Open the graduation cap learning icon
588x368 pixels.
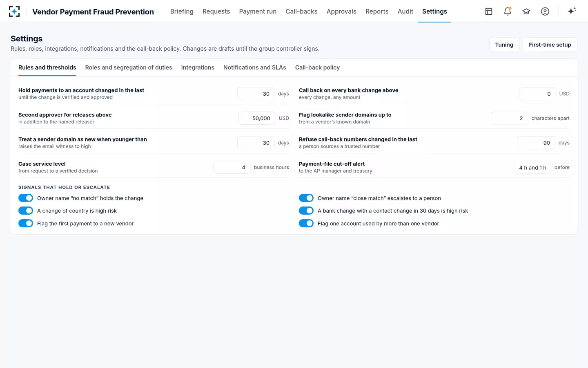click(526, 11)
